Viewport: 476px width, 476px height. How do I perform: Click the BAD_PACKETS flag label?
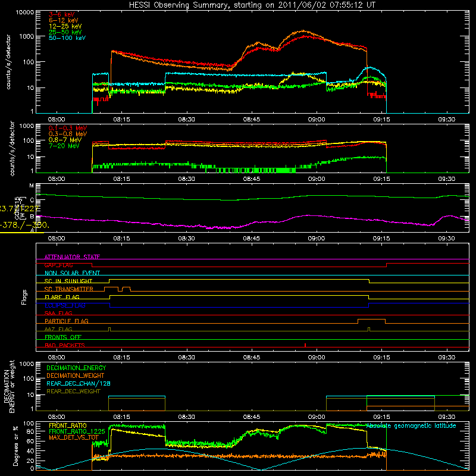click(65, 345)
